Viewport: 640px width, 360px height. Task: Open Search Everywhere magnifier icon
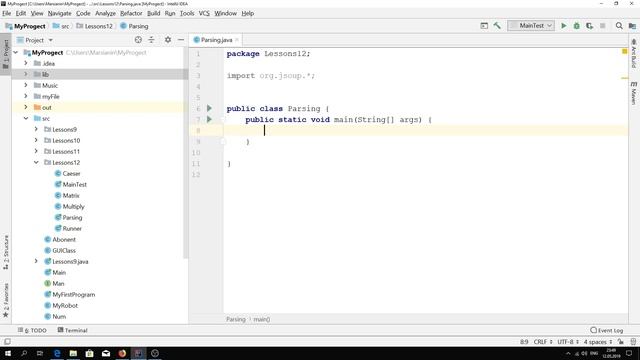point(619,26)
